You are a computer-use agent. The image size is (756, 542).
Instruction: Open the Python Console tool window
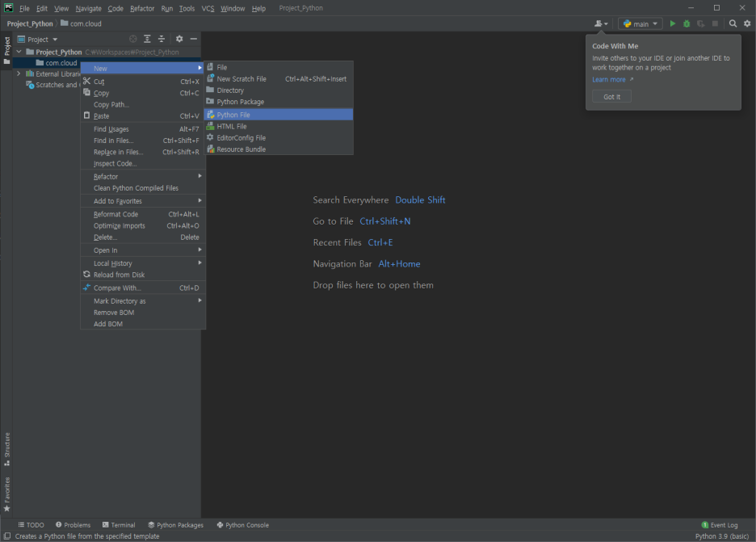[x=242, y=525]
